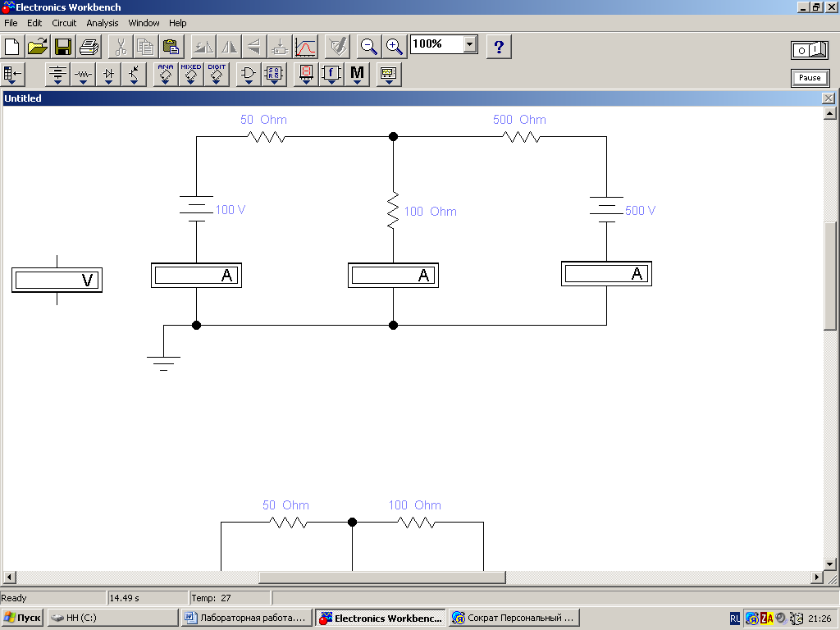The width and height of the screenshot is (840, 630).
Task: Open the Пуск start menu
Action: (x=21, y=618)
